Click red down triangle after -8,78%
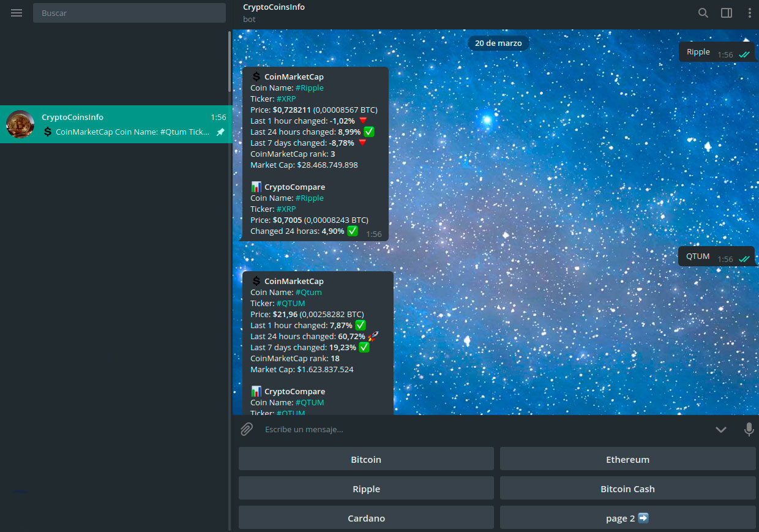Screen dimensions: 759x532 tap(362, 143)
